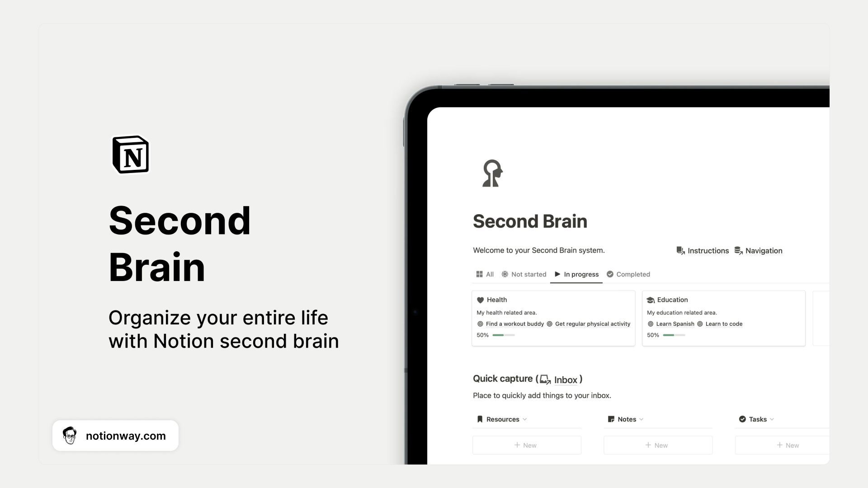868x488 pixels.
Task: Click the notionway.com avatar icon
Action: pyautogui.click(x=70, y=436)
